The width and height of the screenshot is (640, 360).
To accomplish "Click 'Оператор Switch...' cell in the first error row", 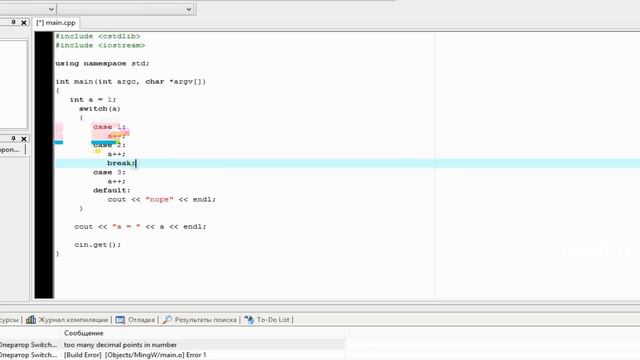I will tap(29, 345).
